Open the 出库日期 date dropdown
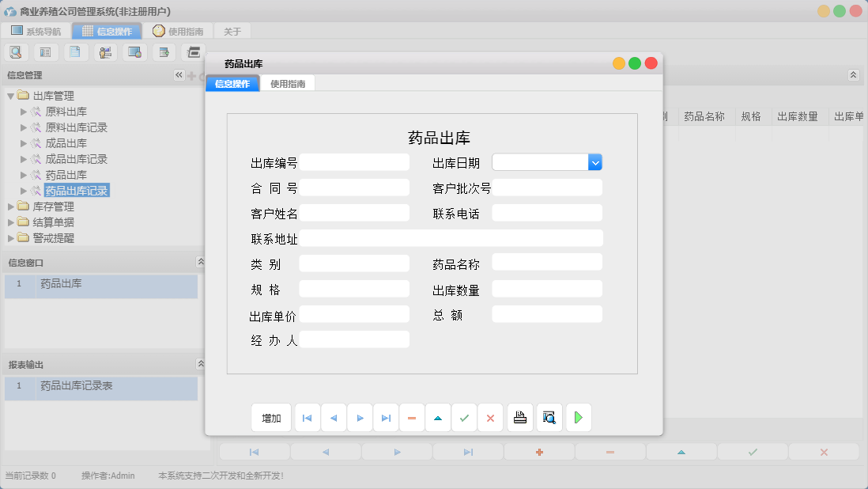 [x=594, y=161]
